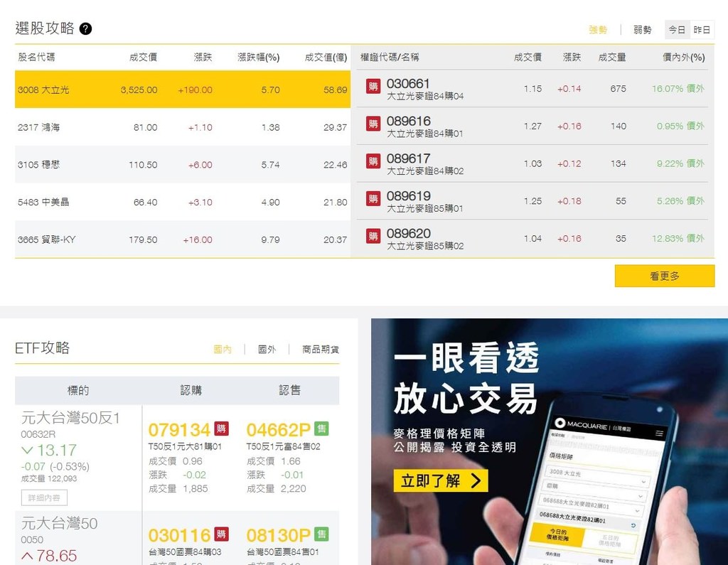This screenshot has height=565, width=728.
Task: Select the 昨日 toggle
Action: click(702, 30)
